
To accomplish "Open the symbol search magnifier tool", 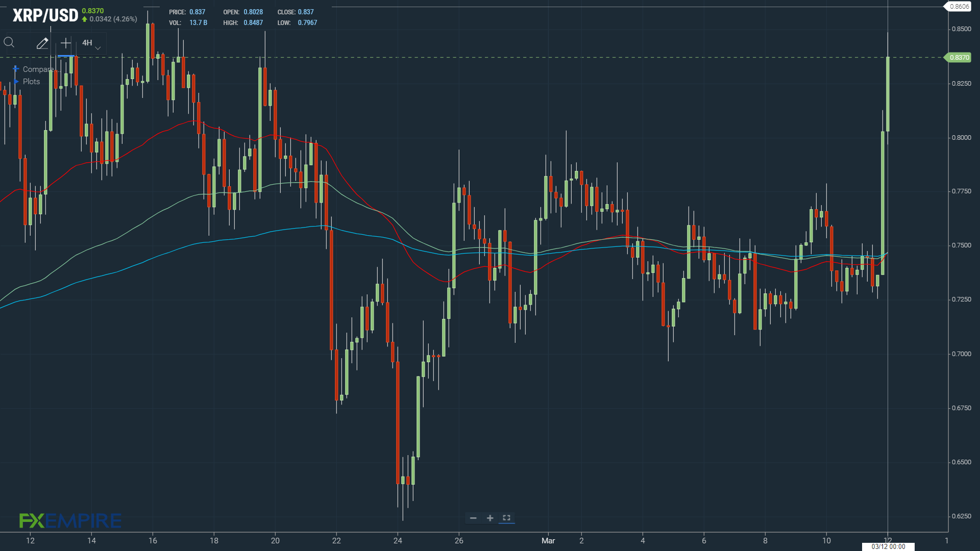I will (9, 43).
